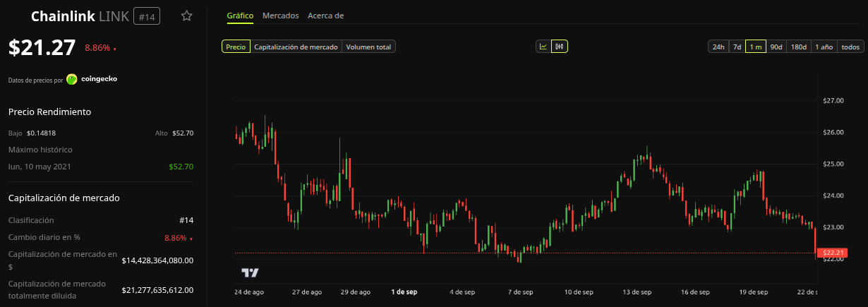Click the Cambio diario en % value
The height and width of the screenshot is (307, 868).
[x=178, y=238]
